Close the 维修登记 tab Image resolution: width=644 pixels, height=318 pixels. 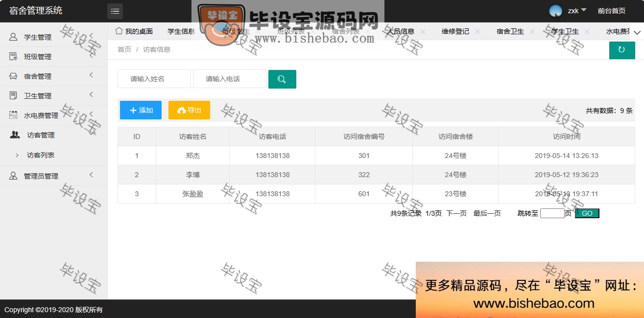tap(477, 31)
